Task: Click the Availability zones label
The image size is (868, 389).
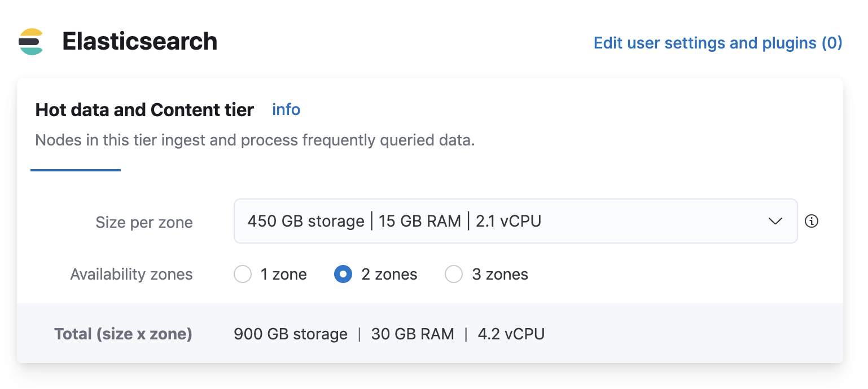Action: tap(131, 274)
